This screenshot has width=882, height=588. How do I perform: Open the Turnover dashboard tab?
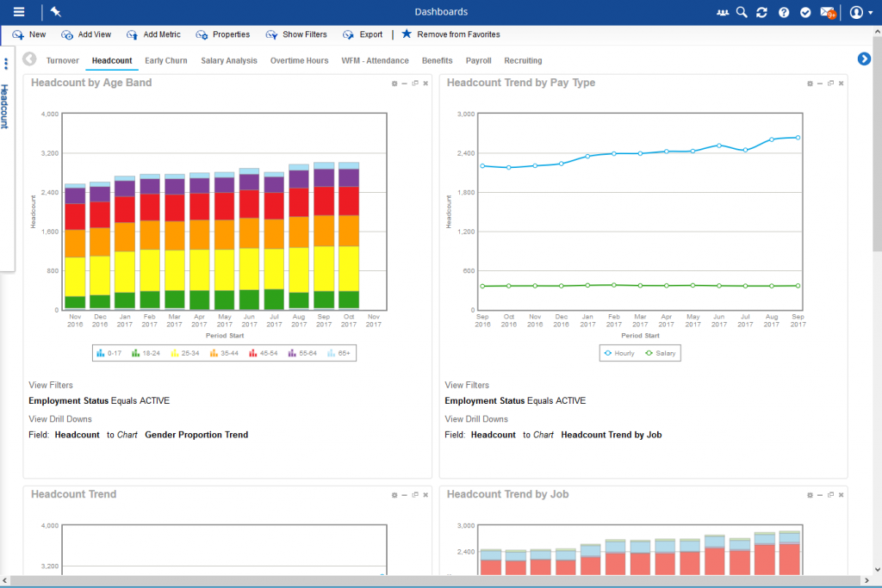tap(62, 60)
